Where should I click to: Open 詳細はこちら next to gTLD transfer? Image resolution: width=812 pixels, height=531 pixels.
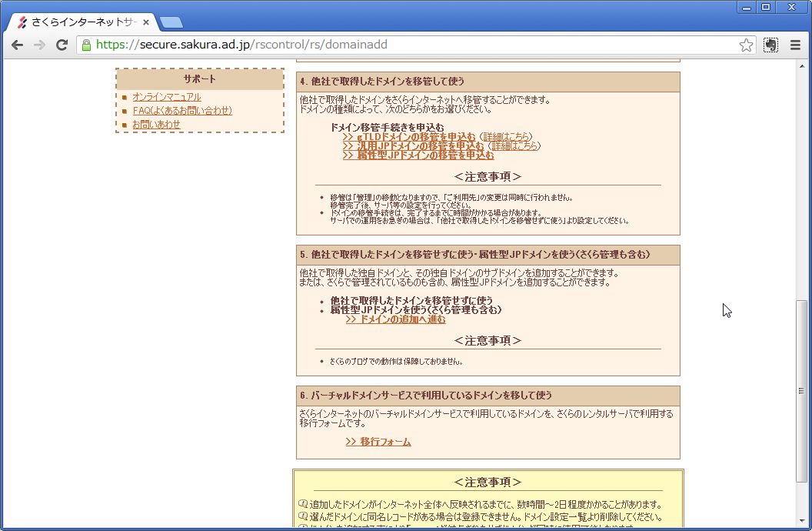point(507,137)
